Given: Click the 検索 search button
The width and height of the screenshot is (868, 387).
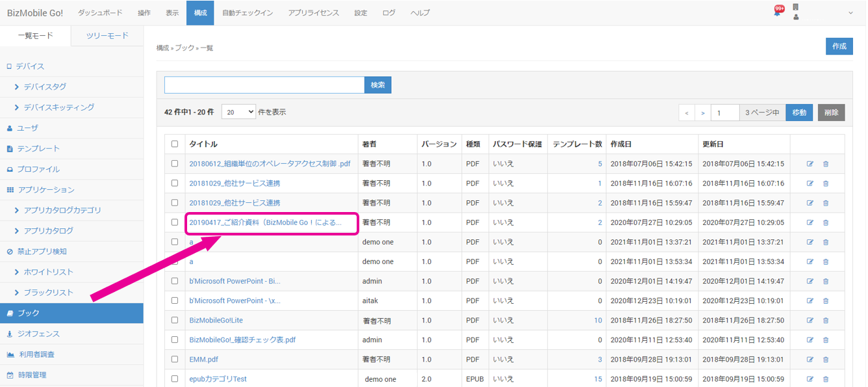Looking at the screenshot, I should pos(377,85).
